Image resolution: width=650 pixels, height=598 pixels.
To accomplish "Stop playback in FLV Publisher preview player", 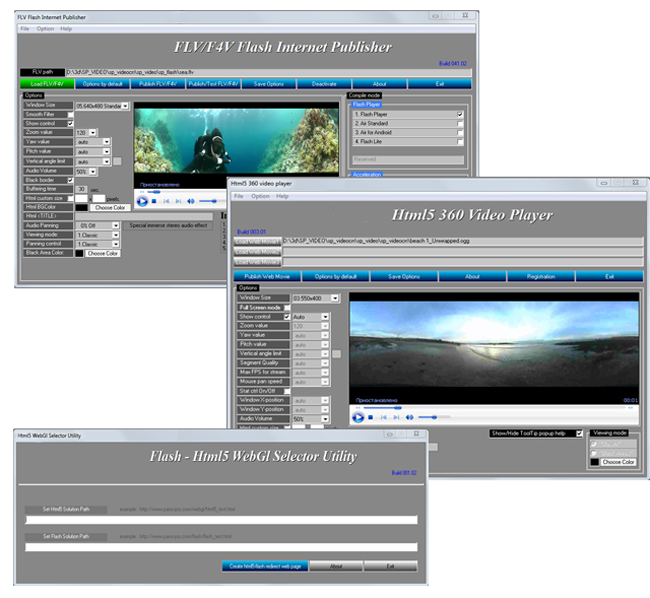I will 154,201.
